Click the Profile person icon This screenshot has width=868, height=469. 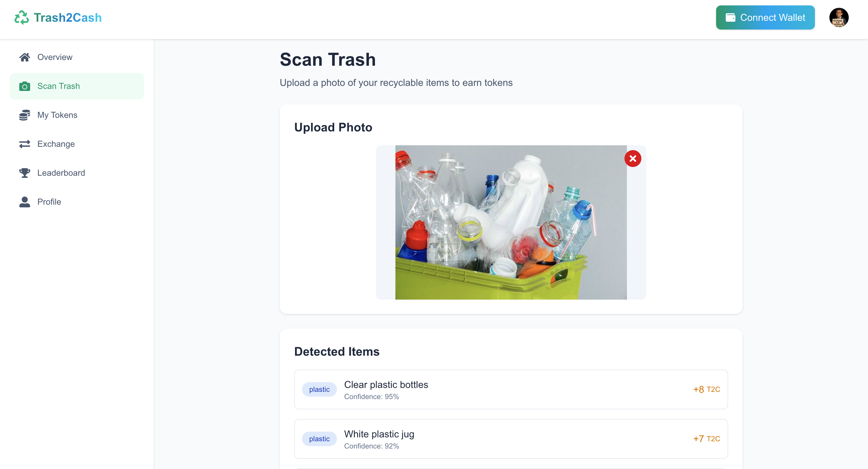pos(25,202)
